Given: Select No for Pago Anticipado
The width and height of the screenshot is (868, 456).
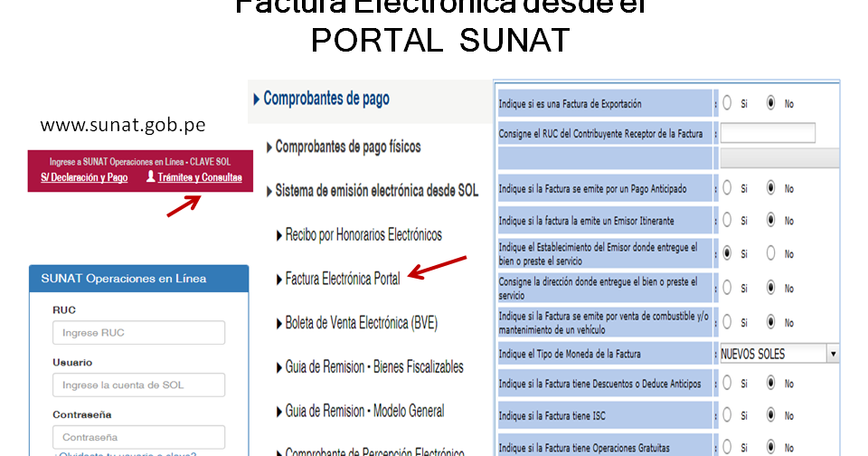Looking at the screenshot, I should (770, 188).
